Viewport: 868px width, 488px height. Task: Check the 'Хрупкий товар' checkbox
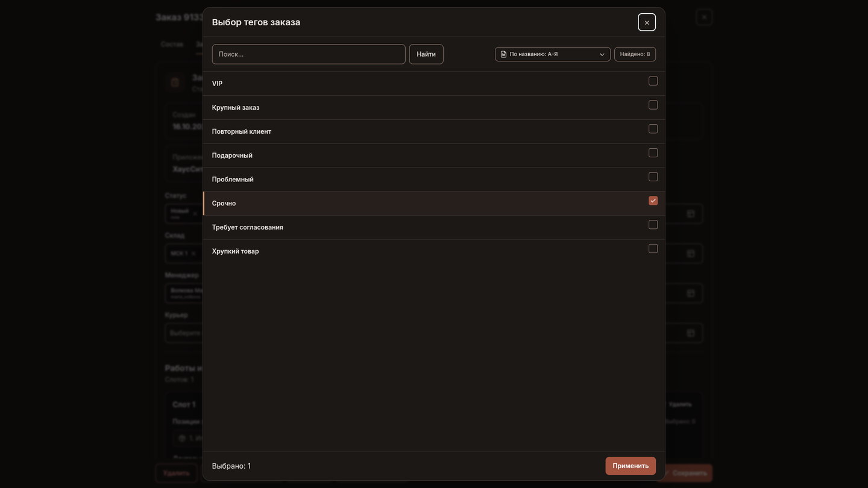click(x=653, y=249)
